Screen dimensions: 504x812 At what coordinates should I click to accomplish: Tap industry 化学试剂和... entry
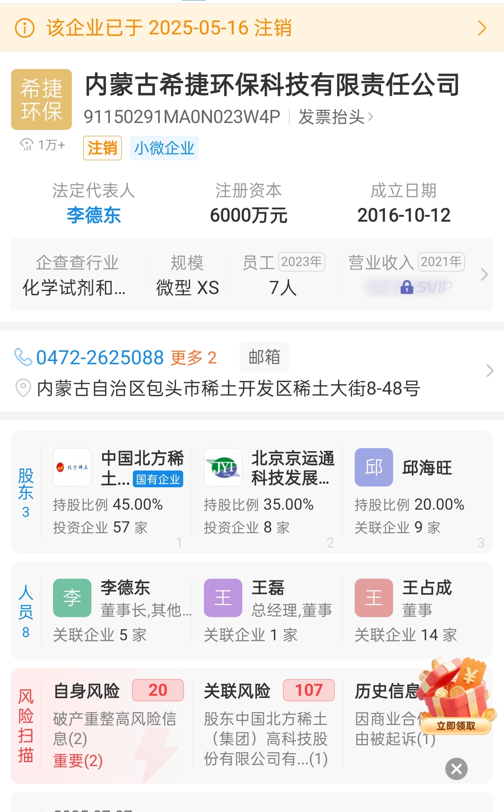coord(74,288)
